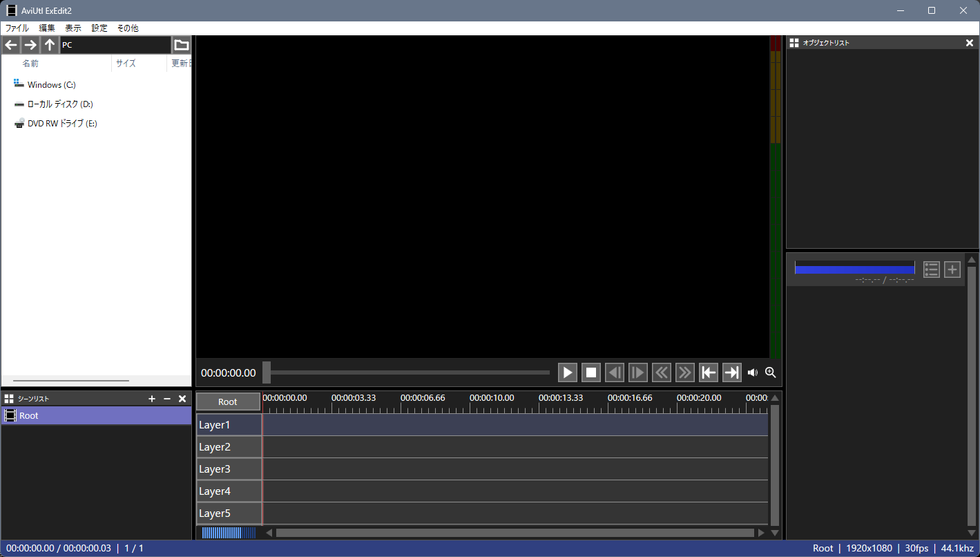Close the オブジェクトリスト panel

click(969, 43)
